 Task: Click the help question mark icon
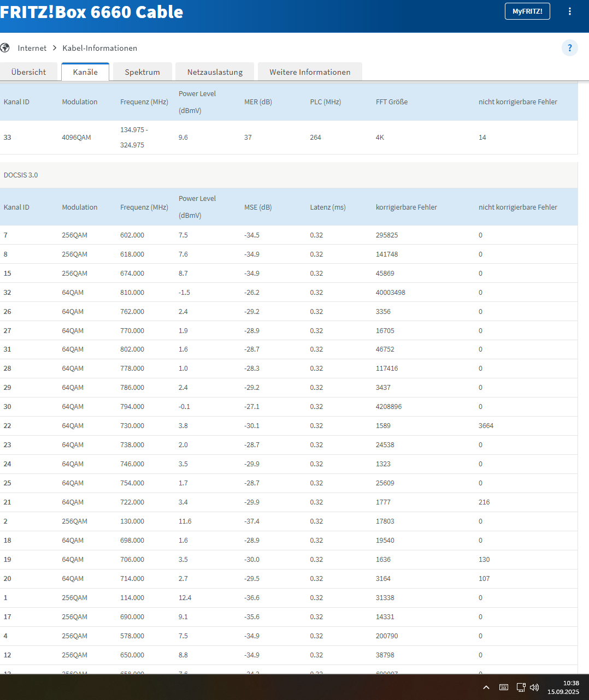click(569, 48)
